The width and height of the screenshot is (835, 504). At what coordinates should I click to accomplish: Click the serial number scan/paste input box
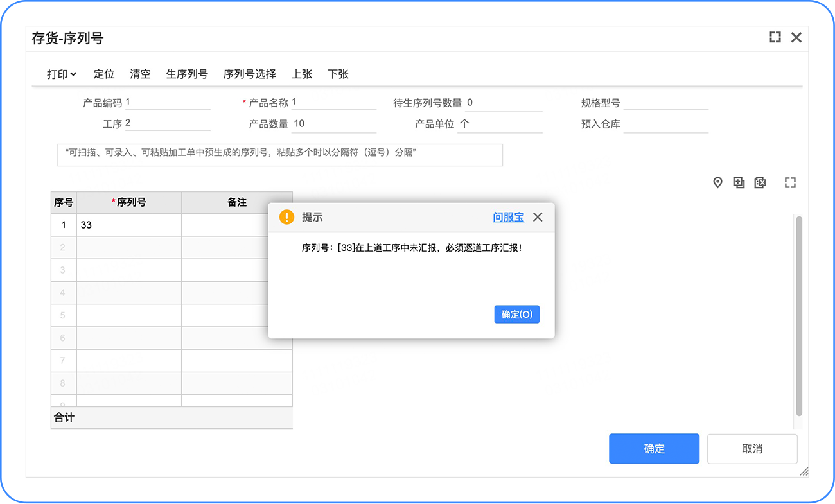click(x=280, y=155)
